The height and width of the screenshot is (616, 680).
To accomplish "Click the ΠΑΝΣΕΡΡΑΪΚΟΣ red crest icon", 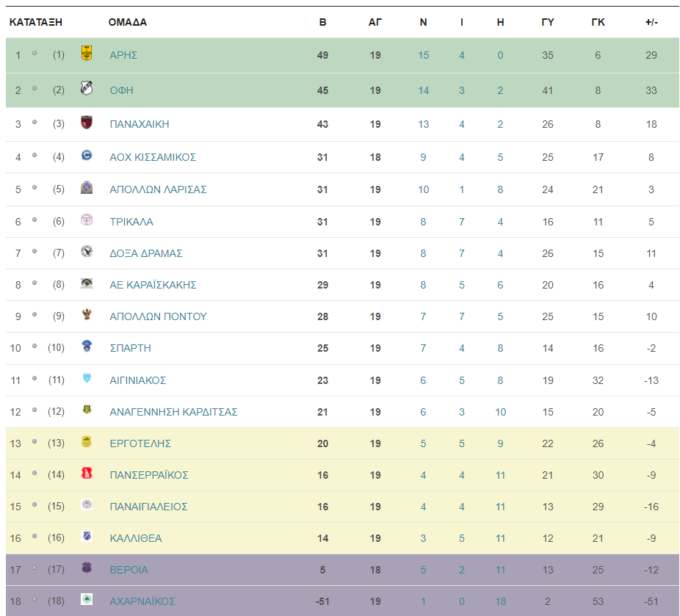I will [x=87, y=473].
